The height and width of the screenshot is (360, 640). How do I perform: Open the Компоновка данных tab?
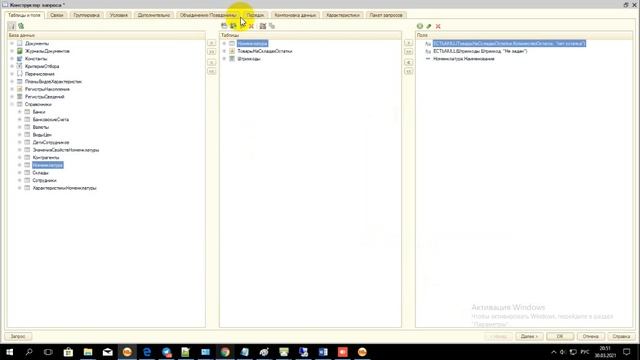[x=295, y=15]
